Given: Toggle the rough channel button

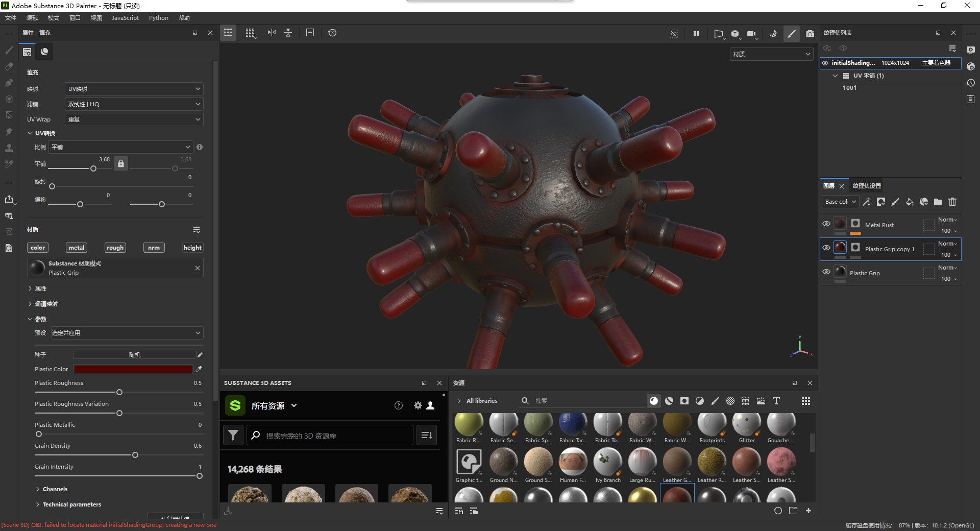Looking at the screenshot, I should pyautogui.click(x=115, y=248).
